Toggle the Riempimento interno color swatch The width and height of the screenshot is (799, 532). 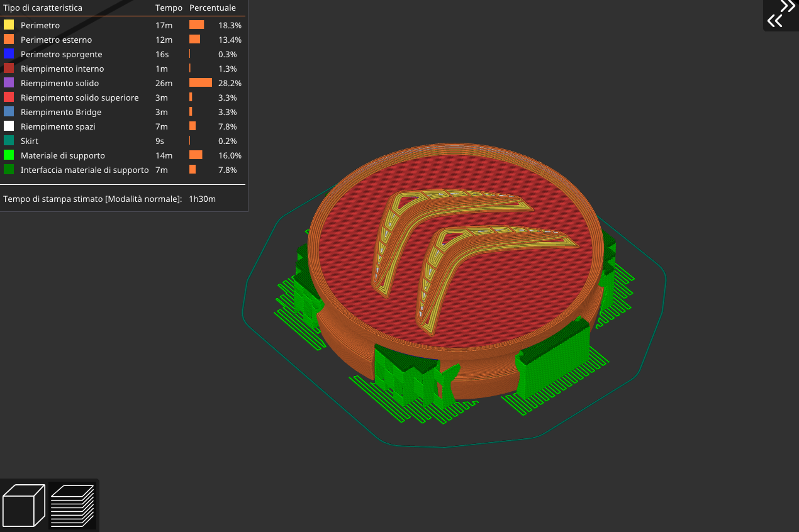click(x=9, y=69)
